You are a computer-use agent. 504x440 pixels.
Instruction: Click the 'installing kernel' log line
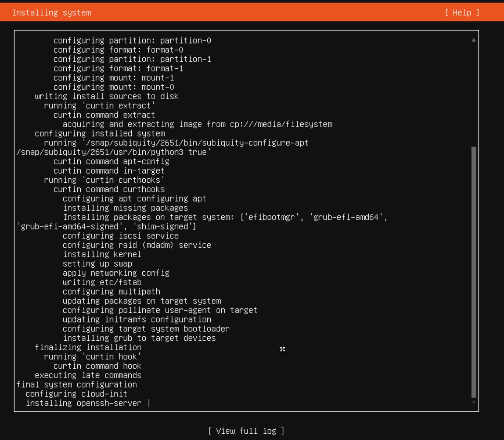[102, 254]
